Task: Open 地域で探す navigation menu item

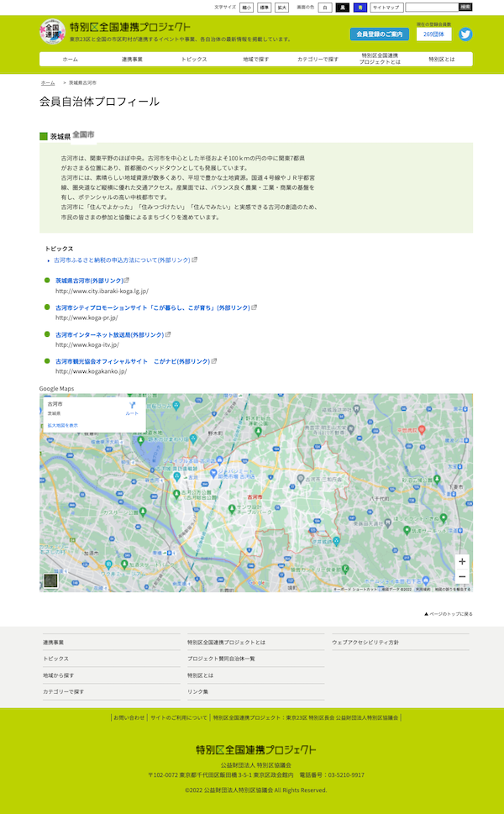Action: click(x=256, y=60)
